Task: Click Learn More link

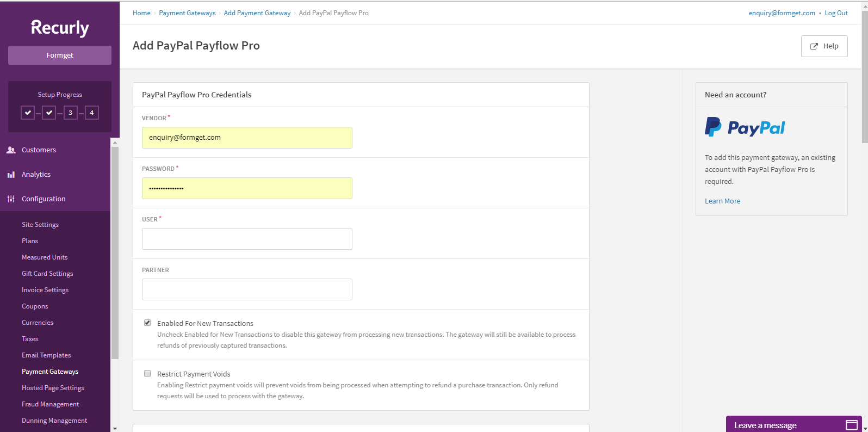Action: pyautogui.click(x=722, y=201)
